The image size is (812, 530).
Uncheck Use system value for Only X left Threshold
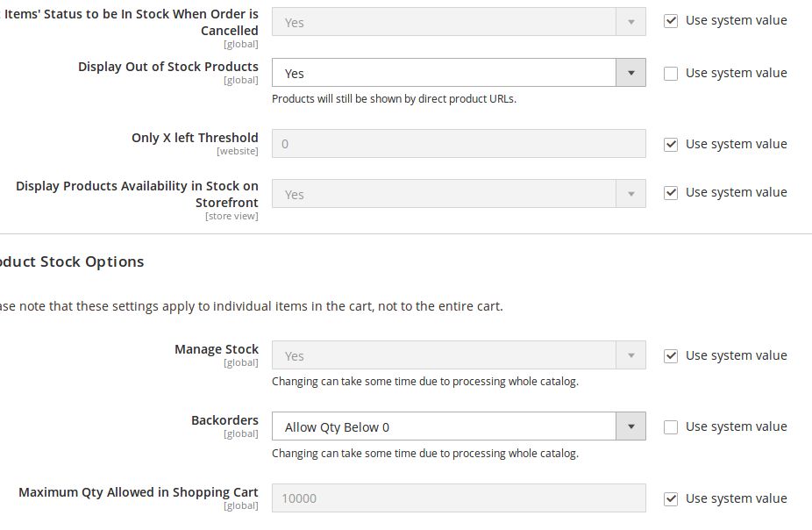point(671,144)
